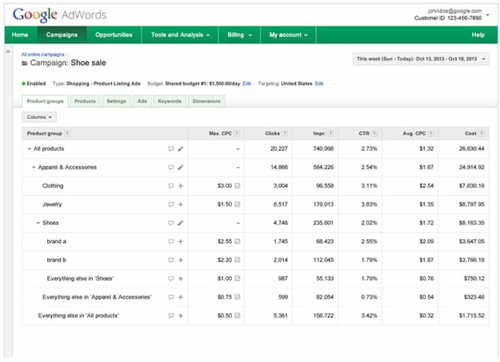Open comment bubble icon in Shoes row
Screen dimensions: 500x362
point(171,223)
